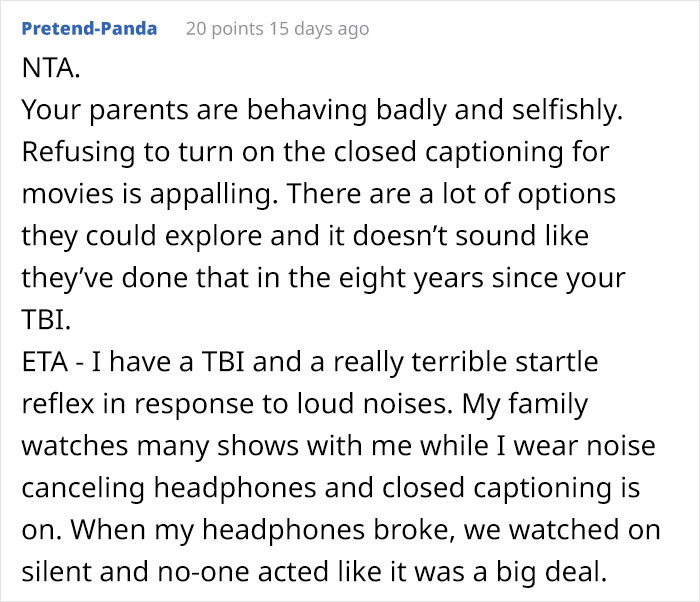
Task: Click the words "closed captioning for"
Action: click(471, 152)
